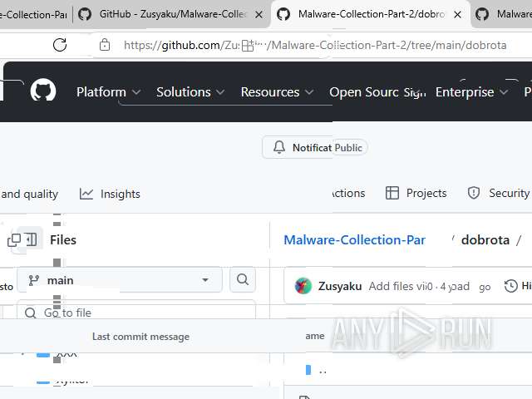Open the Malware-Collection-Part breadcrumb link
The image size is (532, 399).
click(x=354, y=240)
